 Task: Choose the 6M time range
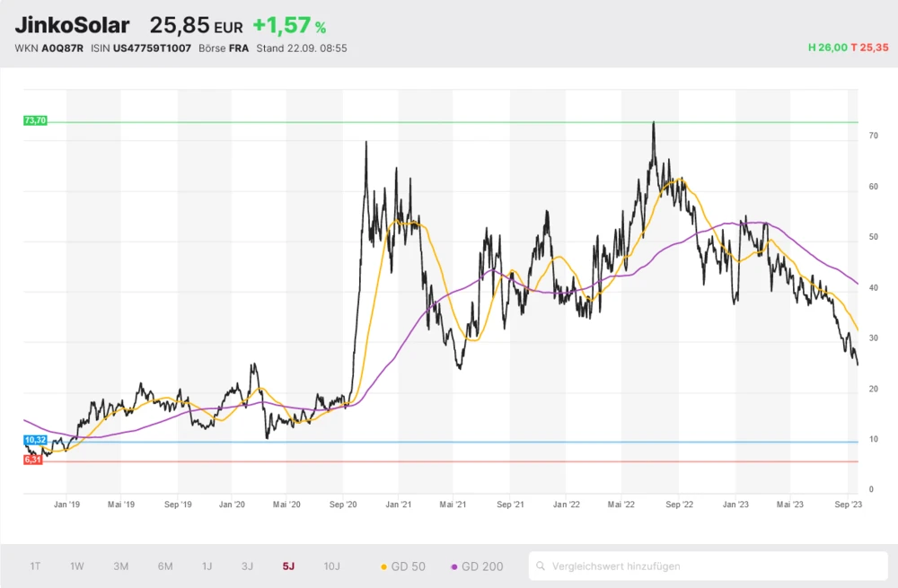point(165,566)
